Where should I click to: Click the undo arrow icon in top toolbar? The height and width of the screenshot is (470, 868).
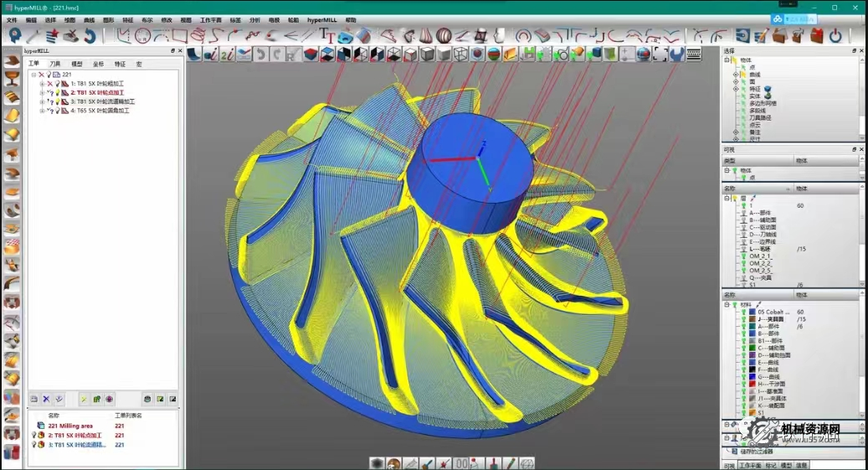click(89, 36)
